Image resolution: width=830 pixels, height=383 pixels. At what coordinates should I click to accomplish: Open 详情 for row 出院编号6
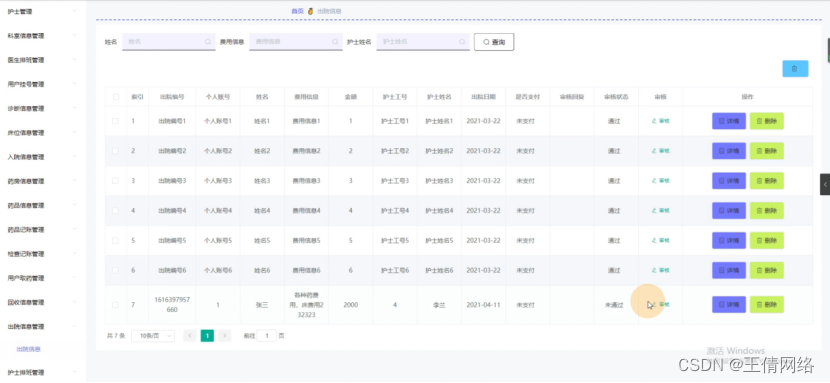(729, 270)
